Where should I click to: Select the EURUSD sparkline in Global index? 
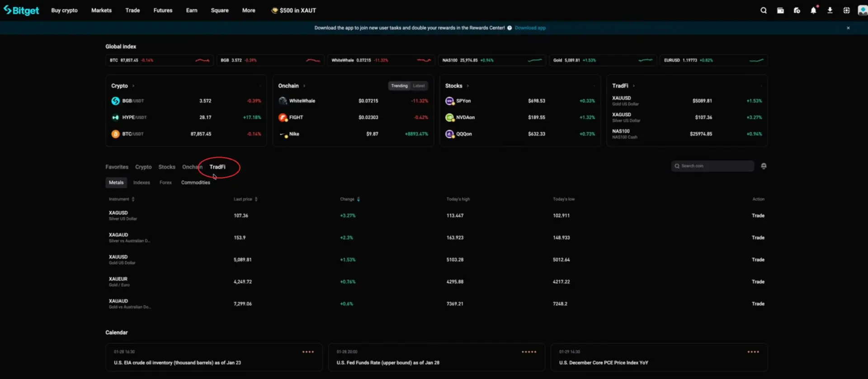756,60
